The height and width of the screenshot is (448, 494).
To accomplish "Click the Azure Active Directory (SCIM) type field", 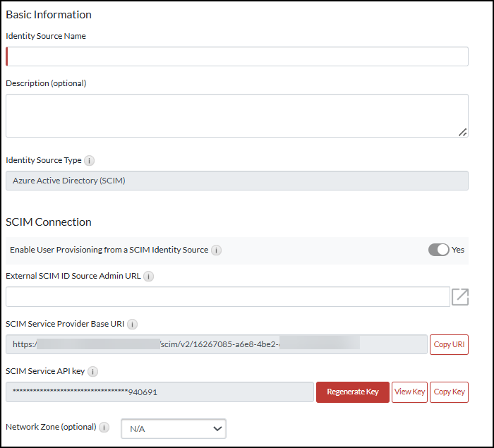I will coord(237,181).
